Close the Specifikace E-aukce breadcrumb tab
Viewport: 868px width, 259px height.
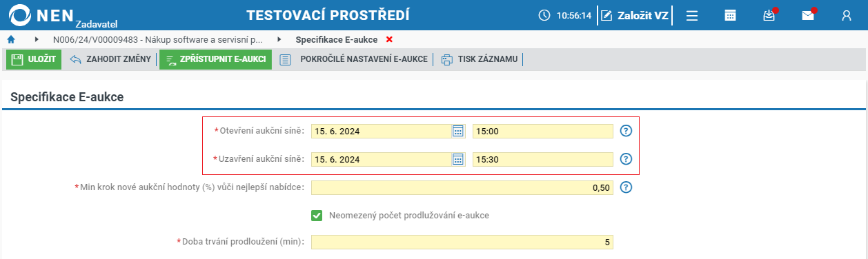tap(389, 40)
